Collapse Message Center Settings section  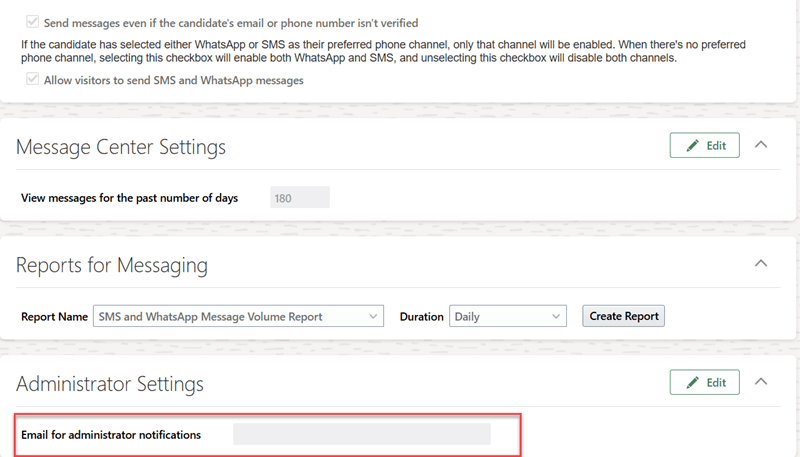pyautogui.click(x=761, y=145)
